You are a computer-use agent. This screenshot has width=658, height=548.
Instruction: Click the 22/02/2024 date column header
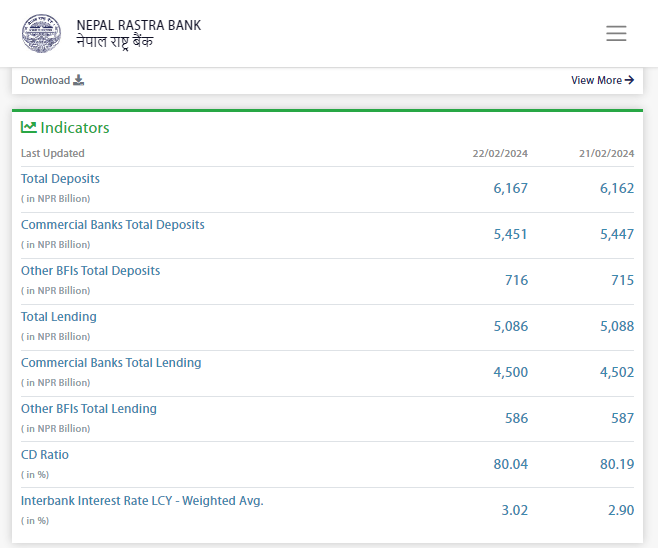500,154
